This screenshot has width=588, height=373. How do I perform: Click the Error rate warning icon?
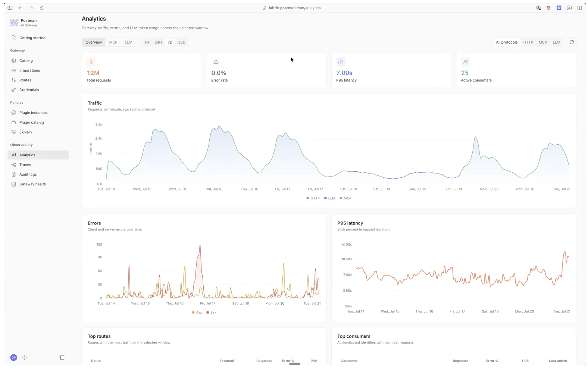(216, 62)
